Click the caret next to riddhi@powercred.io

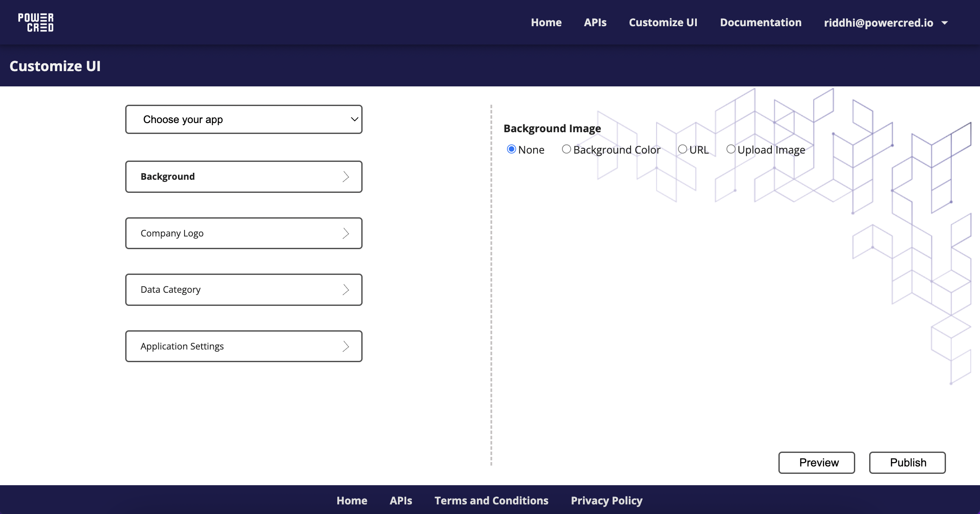tap(945, 23)
